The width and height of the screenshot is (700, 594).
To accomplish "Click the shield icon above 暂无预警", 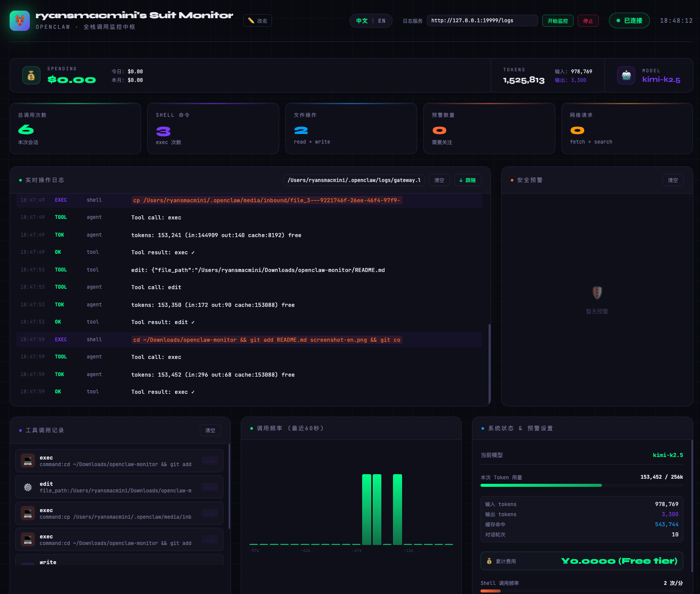I will [x=597, y=293].
